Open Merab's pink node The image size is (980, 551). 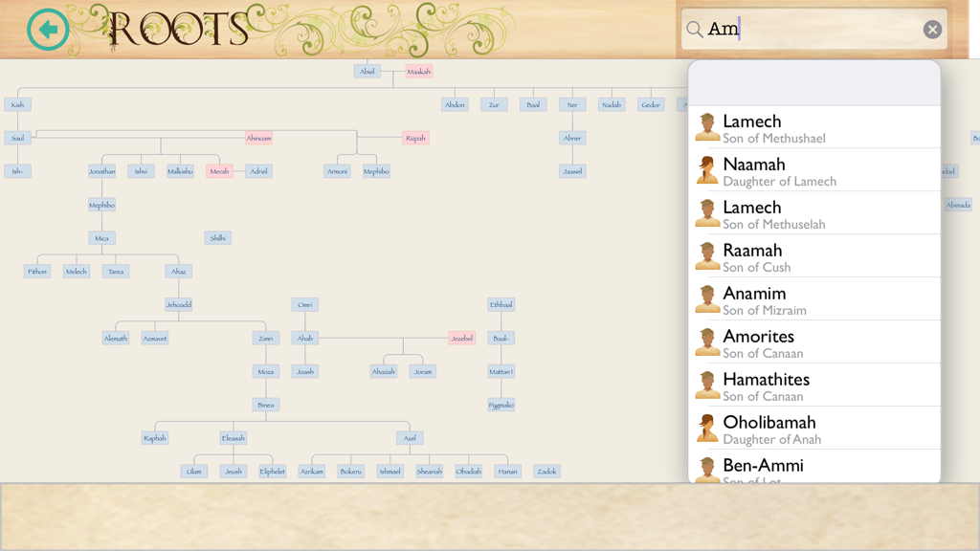(218, 171)
